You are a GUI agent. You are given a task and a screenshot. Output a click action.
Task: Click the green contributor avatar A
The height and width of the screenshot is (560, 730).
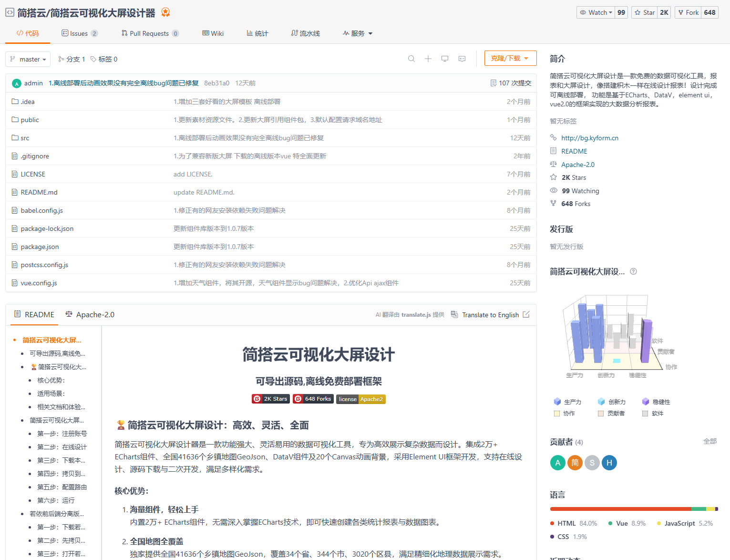click(x=558, y=463)
